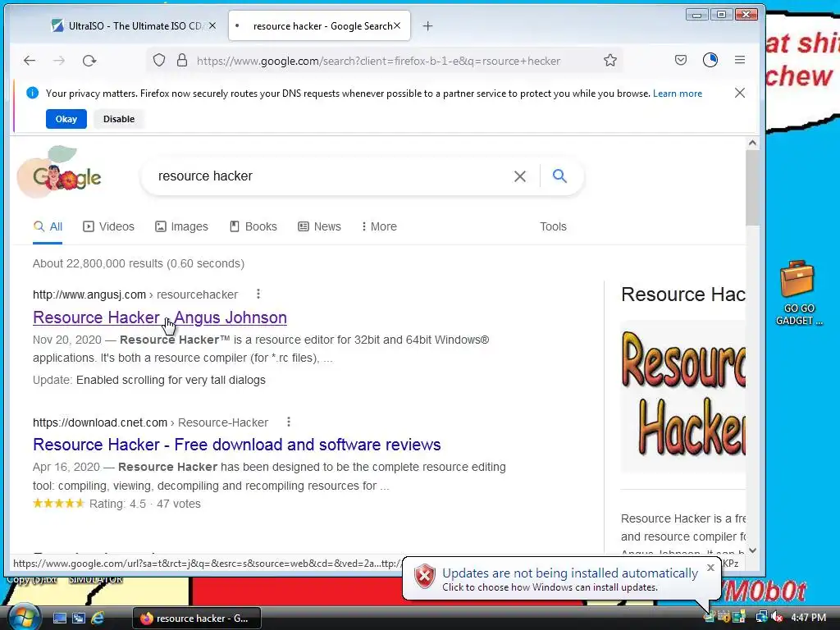
Task: Select the resource hacker Google Search tab
Action: pos(319,25)
